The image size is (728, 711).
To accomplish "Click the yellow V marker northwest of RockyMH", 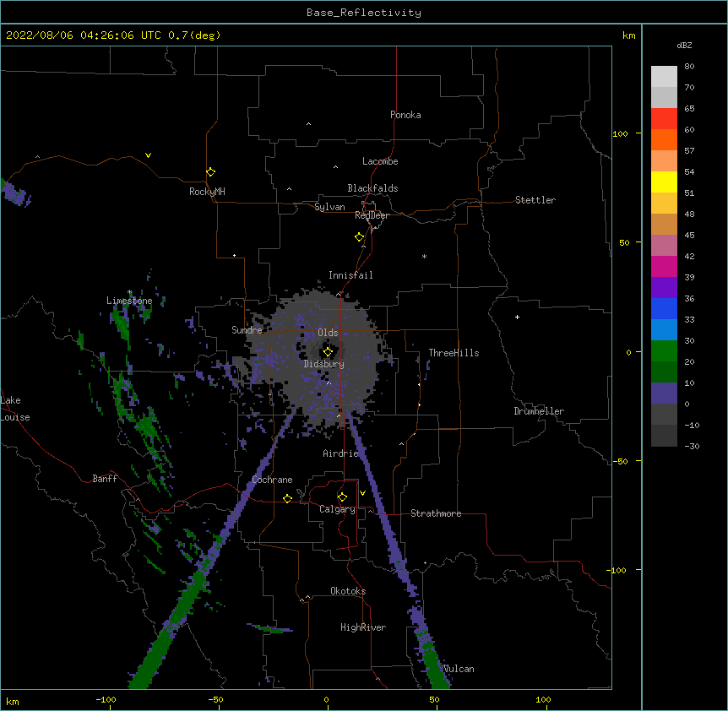I will (148, 155).
